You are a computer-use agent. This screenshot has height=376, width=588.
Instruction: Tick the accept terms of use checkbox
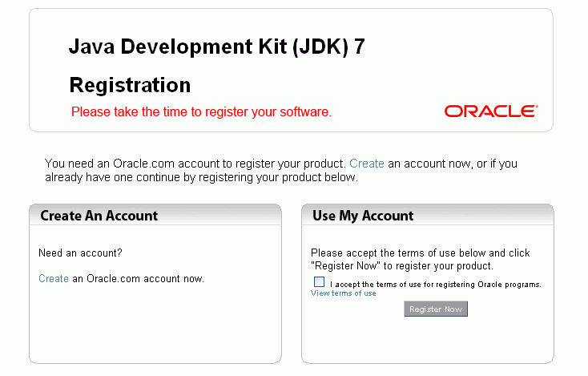click(319, 282)
